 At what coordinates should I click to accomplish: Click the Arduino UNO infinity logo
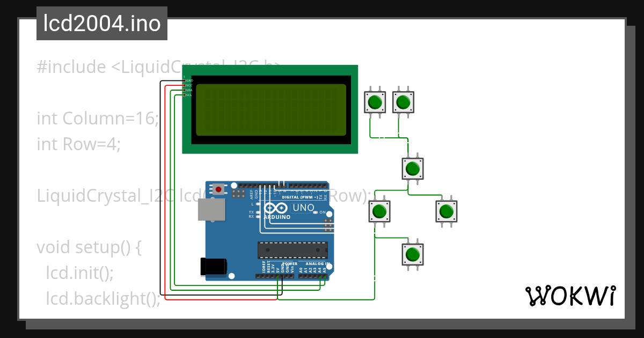[276, 208]
